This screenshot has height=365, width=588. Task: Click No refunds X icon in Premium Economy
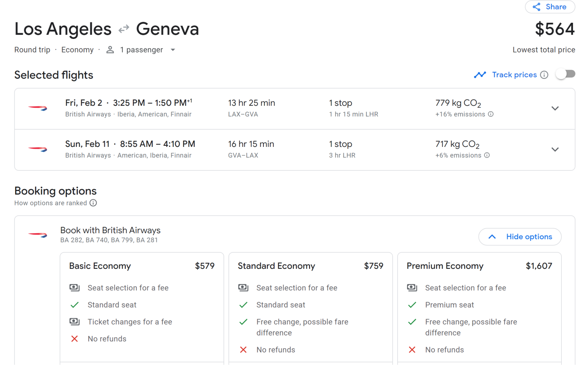412,350
